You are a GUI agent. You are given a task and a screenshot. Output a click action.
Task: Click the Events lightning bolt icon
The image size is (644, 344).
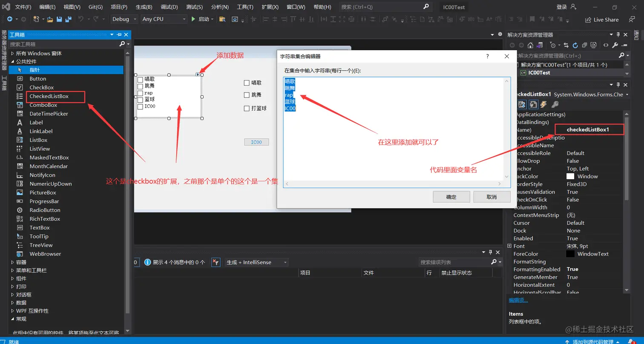(x=543, y=104)
